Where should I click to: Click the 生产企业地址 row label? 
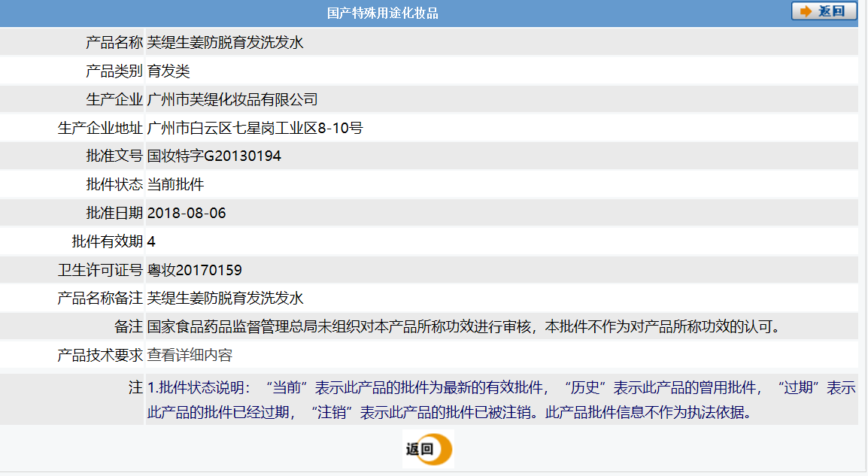[100, 128]
